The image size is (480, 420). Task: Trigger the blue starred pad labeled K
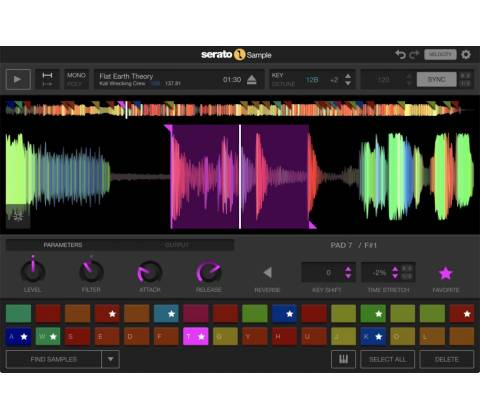(373, 336)
